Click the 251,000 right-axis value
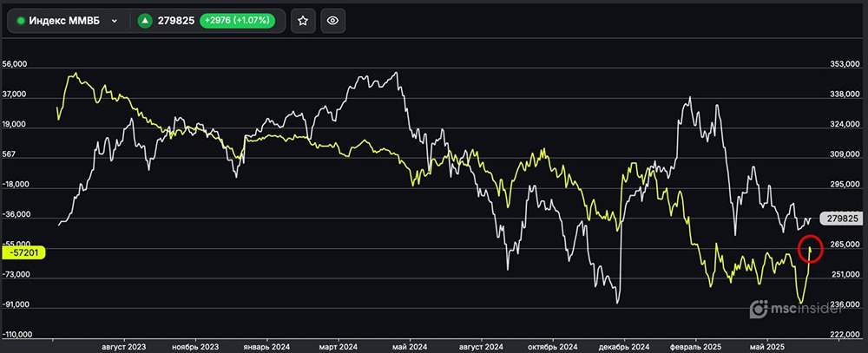 845,275
